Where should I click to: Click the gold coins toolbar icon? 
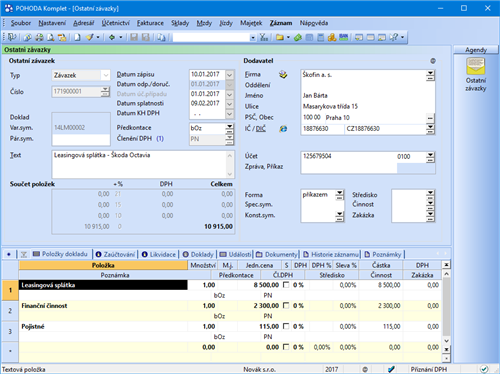click(x=332, y=37)
